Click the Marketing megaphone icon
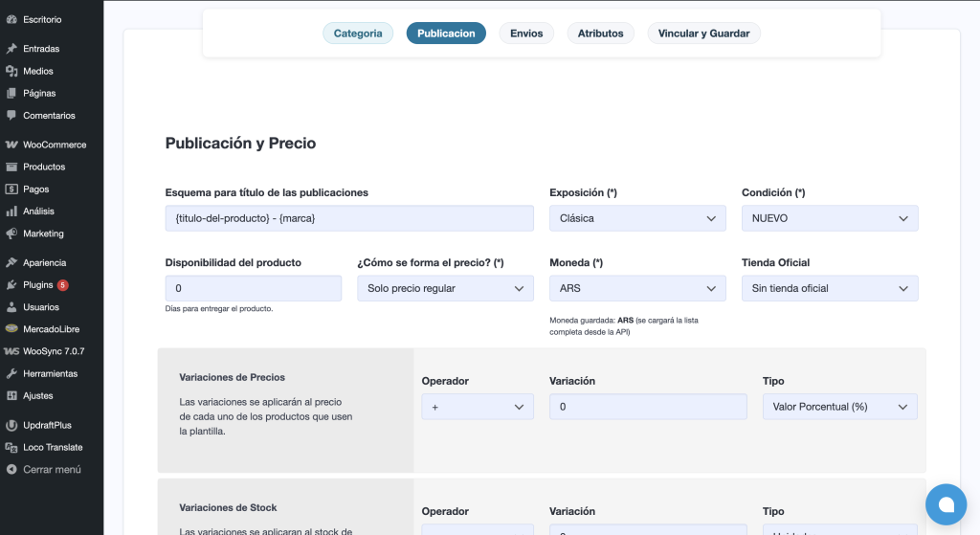980x535 pixels. (x=11, y=234)
